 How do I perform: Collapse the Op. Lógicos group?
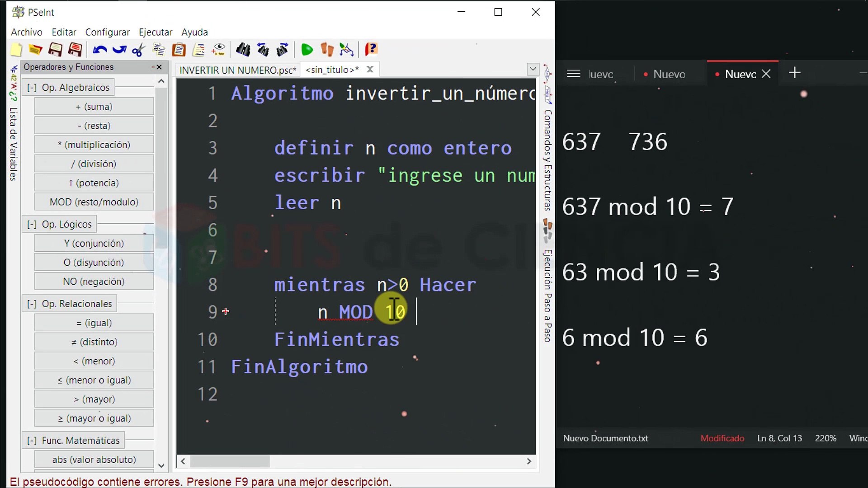32,225
